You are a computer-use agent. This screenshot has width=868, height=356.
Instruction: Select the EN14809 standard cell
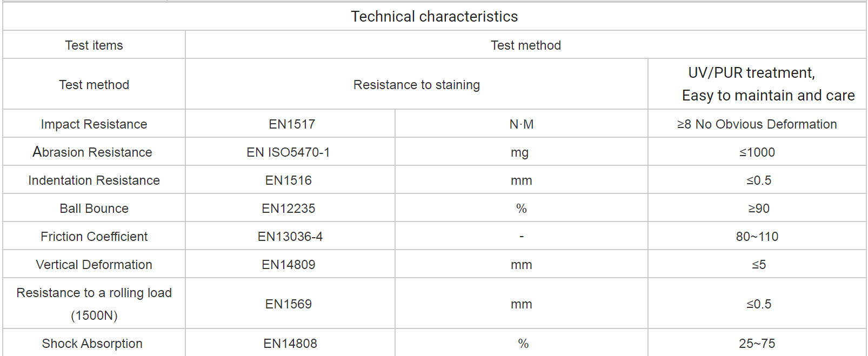click(288, 265)
